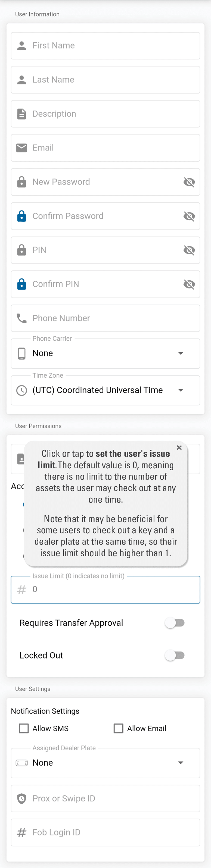Screen dimensions: 211x868
Task: Click the envelope icon in Email field
Action: (21, 148)
